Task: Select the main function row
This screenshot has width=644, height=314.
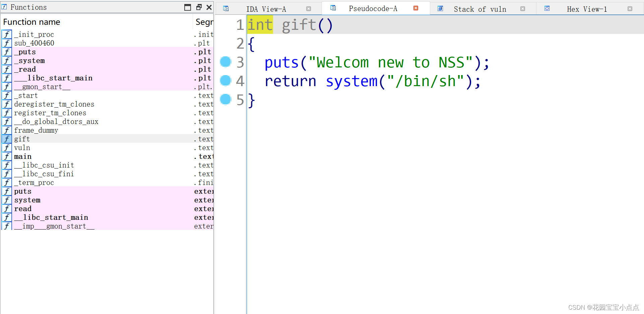Action: (107, 156)
